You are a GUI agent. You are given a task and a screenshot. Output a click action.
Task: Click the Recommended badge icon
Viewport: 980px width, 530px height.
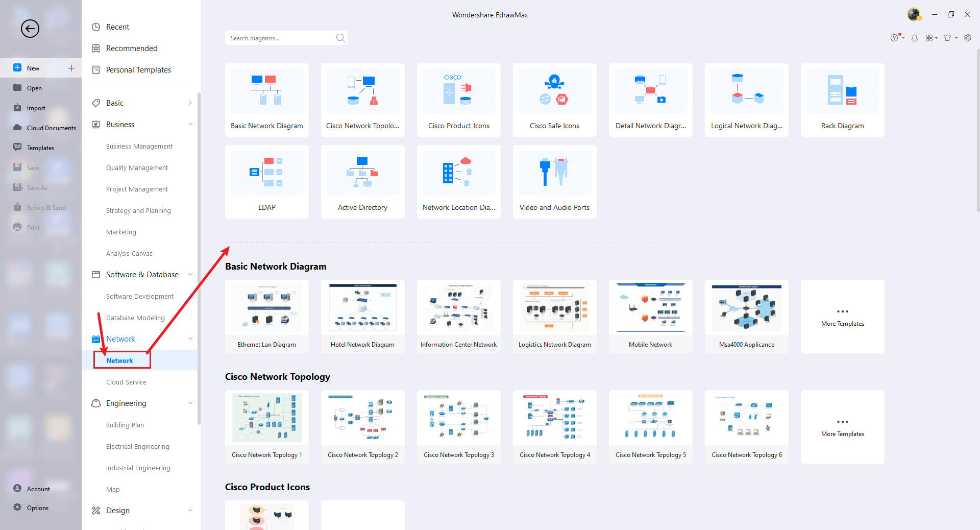96,49
